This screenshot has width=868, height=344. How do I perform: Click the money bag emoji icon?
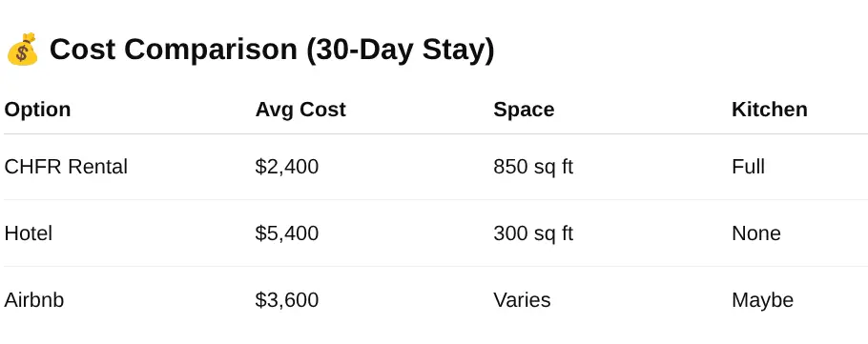click(22, 50)
